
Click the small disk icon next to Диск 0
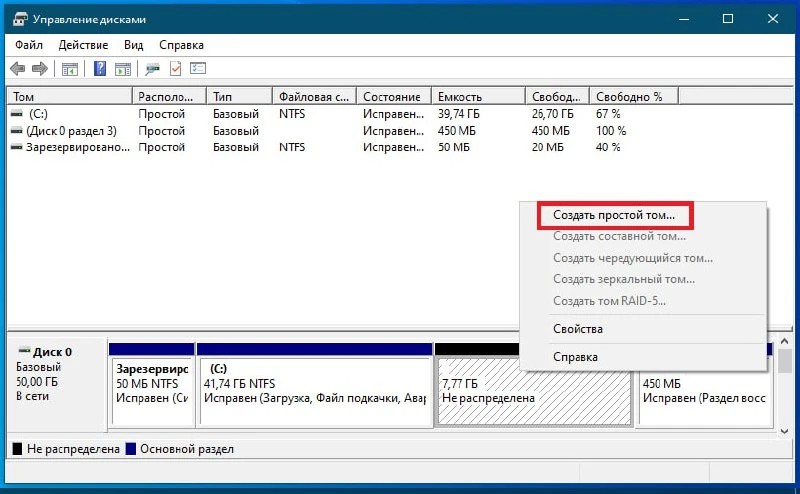[24, 351]
